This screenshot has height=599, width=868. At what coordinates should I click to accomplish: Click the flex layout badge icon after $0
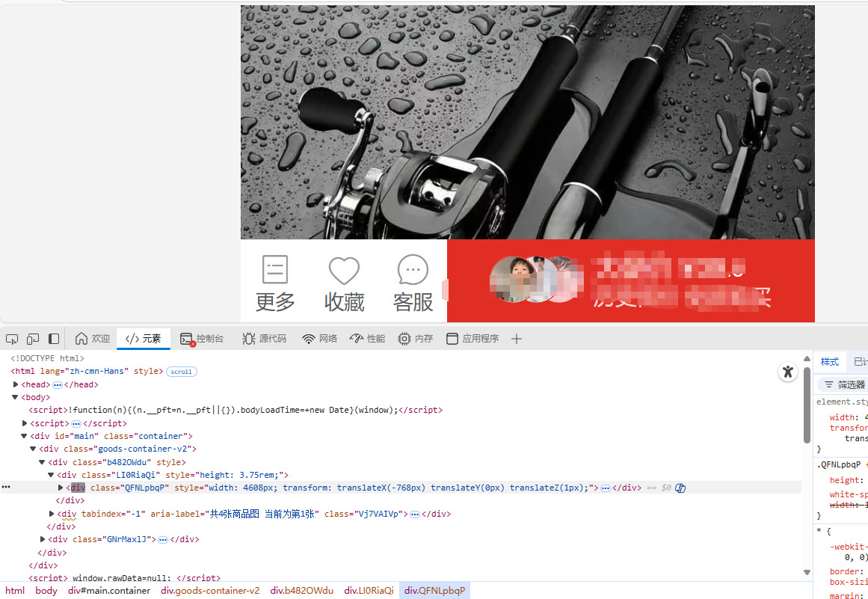tap(680, 488)
